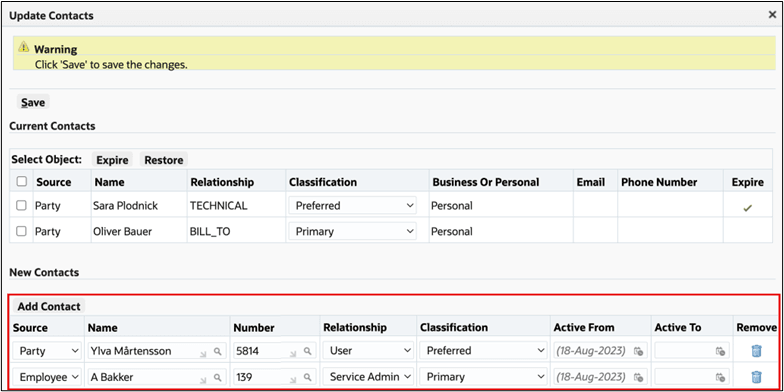Click the Ylva Mårtensson name input field
This screenshot has width=784, height=392.
pos(156,351)
